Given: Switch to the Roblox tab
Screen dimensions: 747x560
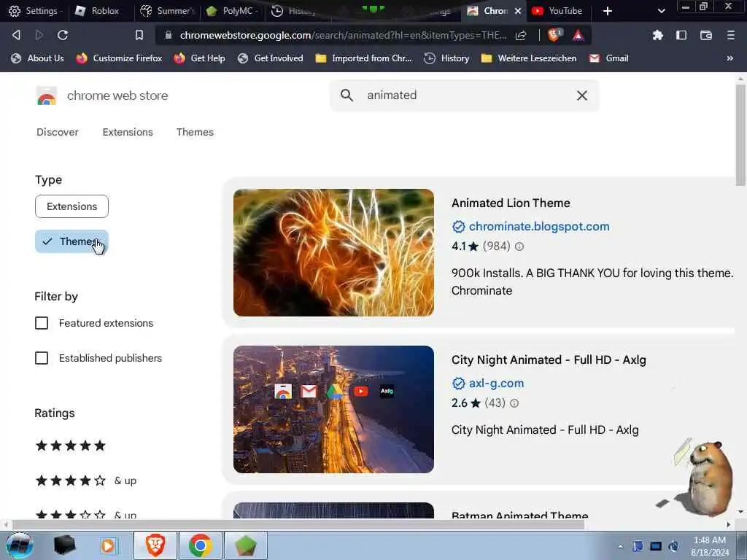Looking at the screenshot, I should (98, 11).
